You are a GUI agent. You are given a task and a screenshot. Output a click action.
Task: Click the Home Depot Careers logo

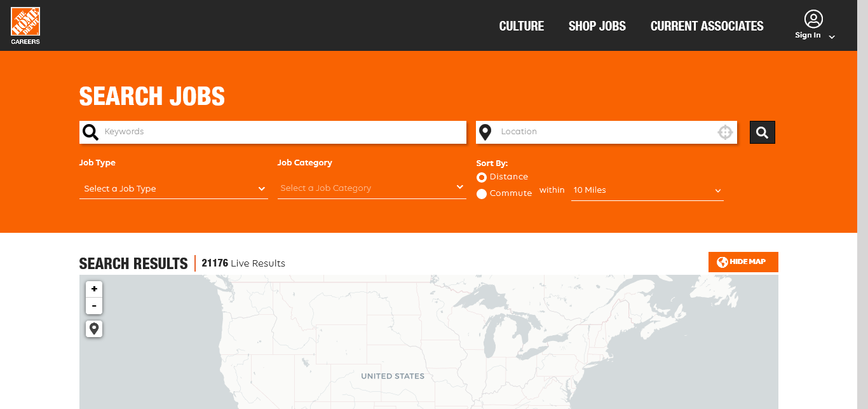pos(25,25)
